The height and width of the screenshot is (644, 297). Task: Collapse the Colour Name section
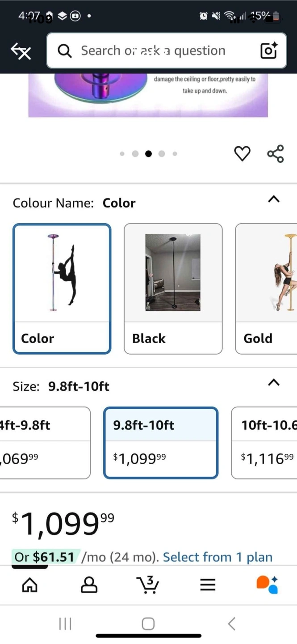(274, 199)
